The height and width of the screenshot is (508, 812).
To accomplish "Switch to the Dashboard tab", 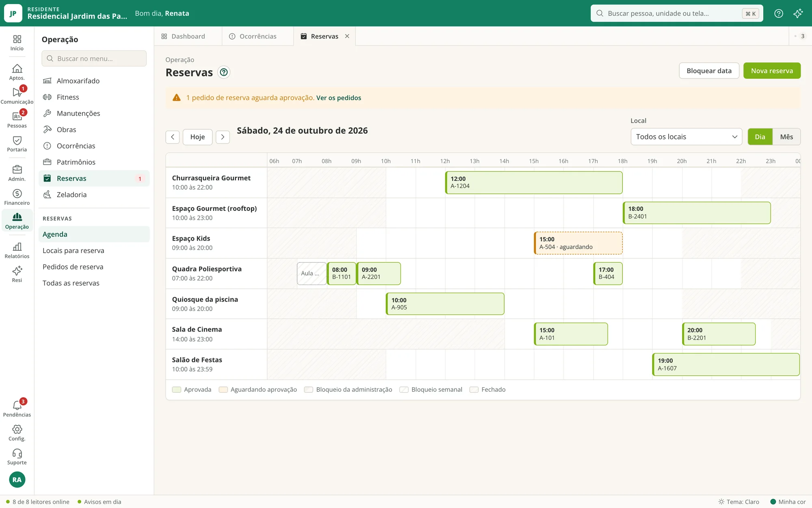I will (x=188, y=36).
